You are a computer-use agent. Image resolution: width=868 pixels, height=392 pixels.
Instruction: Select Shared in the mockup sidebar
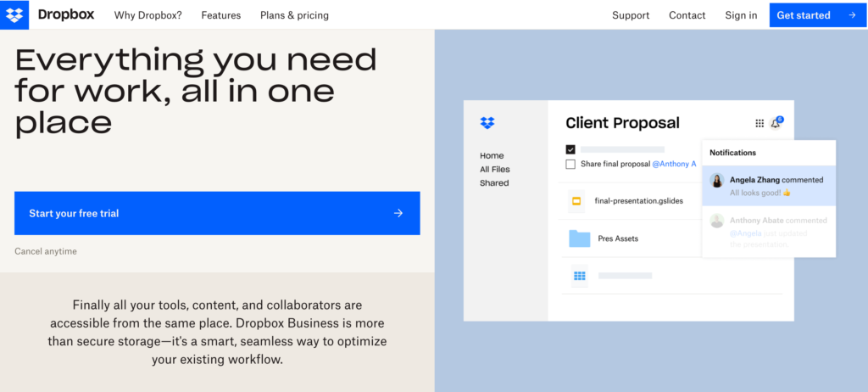pos(494,183)
